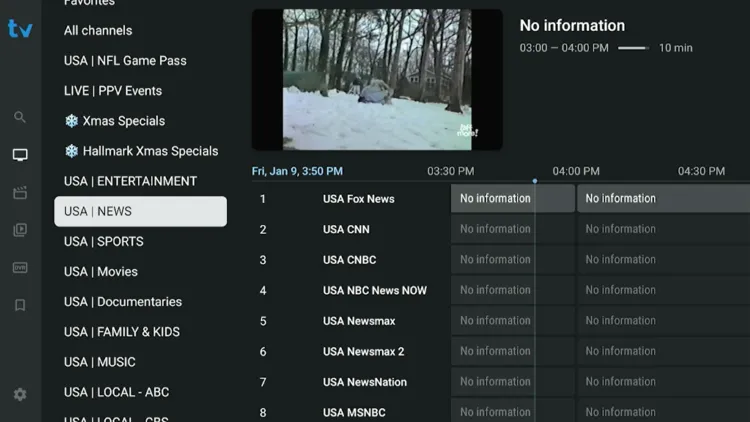750x422 pixels.
Task: Select the Hallmark Xmas Specials category
Action: tap(142, 151)
